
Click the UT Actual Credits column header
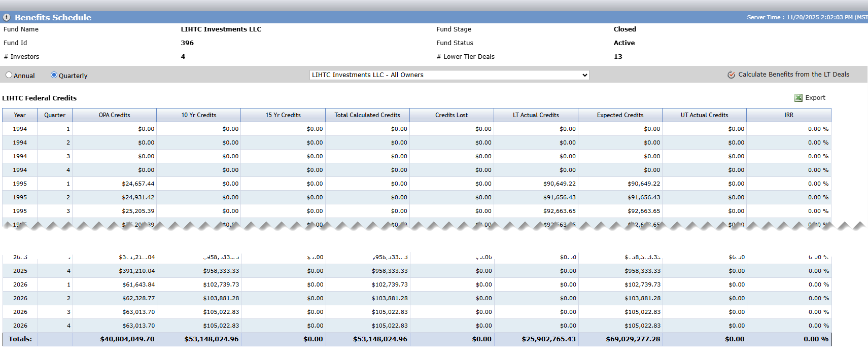[704, 115]
